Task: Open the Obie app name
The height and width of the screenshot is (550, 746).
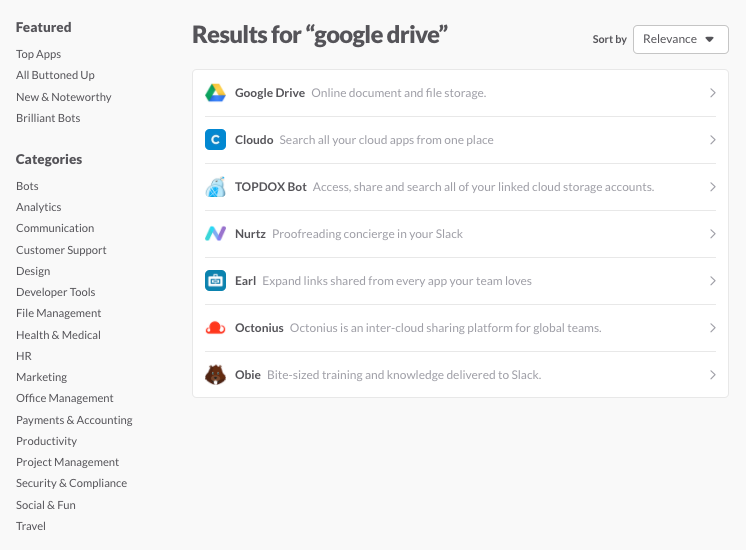Action: click(248, 375)
